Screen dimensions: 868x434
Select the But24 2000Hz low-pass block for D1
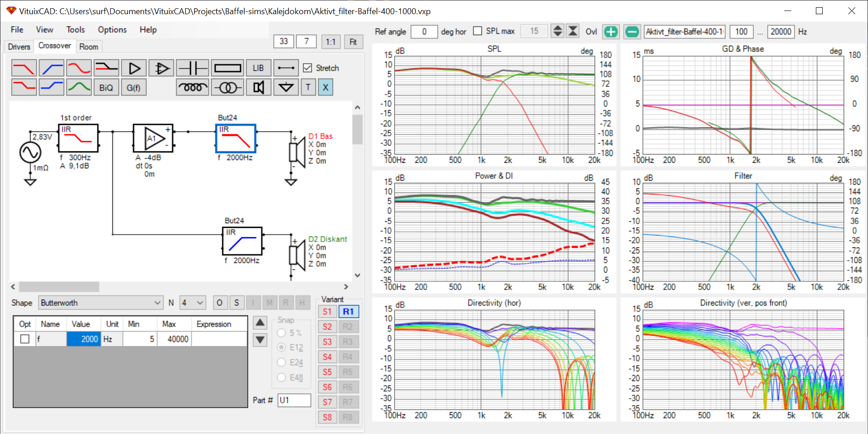click(x=236, y=139)
